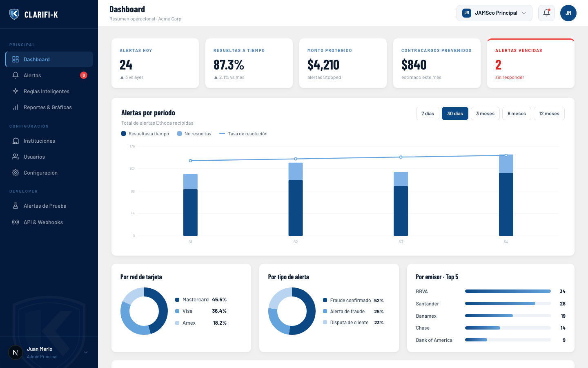
Task: Select the 30 días period button
Action: coord(455,114)
